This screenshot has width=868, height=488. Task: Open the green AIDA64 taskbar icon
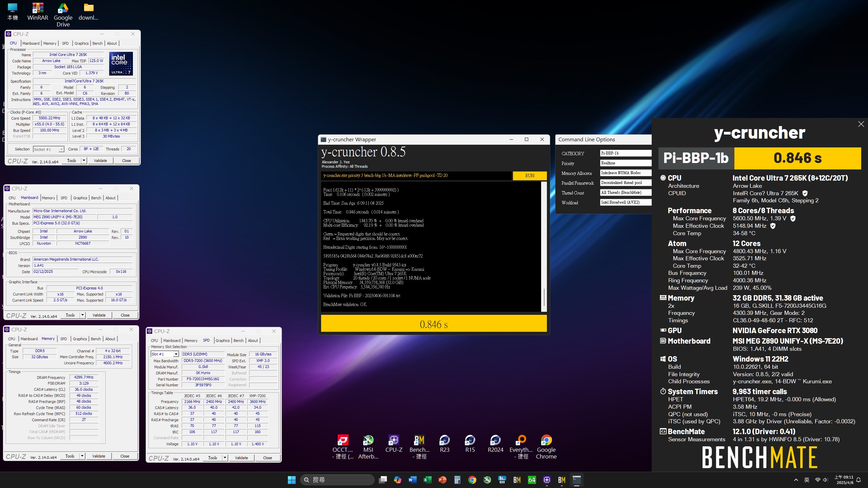pos(532,480)
